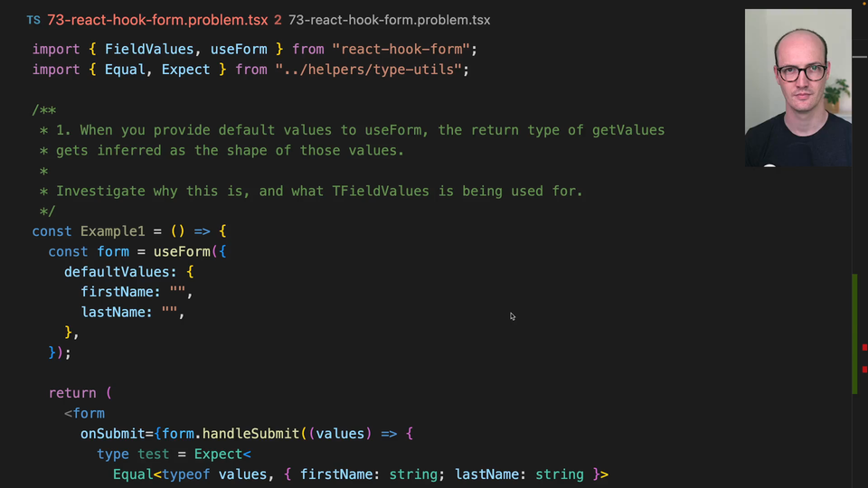The image size is (868, 488).
Task: Place cursor on the firstName: "" line
Action: point(137,292)
